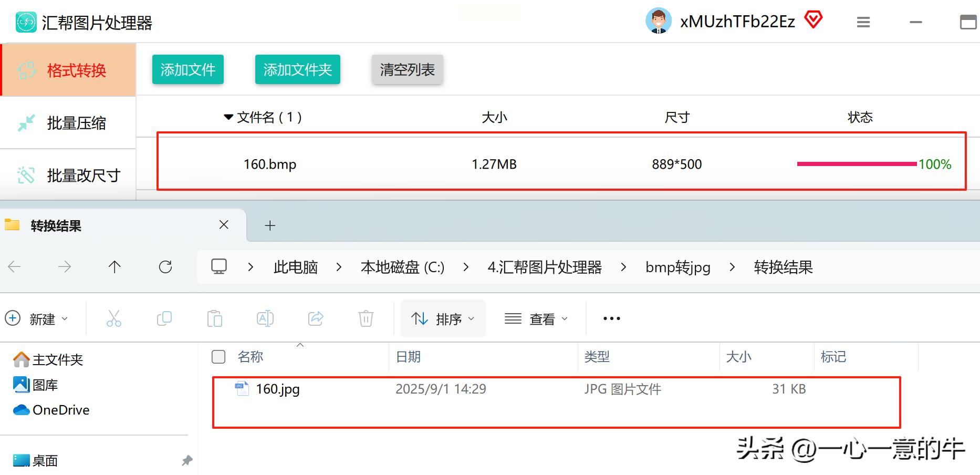The height and width of the screenshot is (475, 980).
Task: Unpin 桌面 from quick access
Action: pyautogui.click(x=186, y=461)
